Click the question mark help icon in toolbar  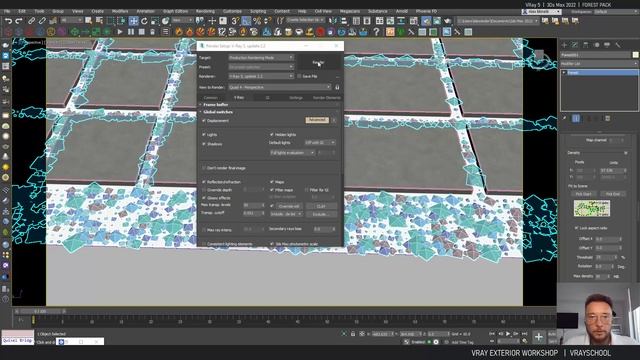[376, 31]
